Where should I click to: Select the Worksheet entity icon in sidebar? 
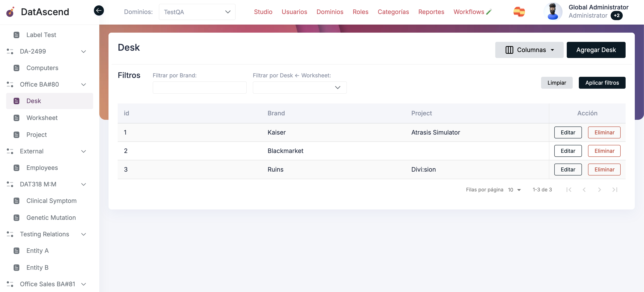(16, 118)
